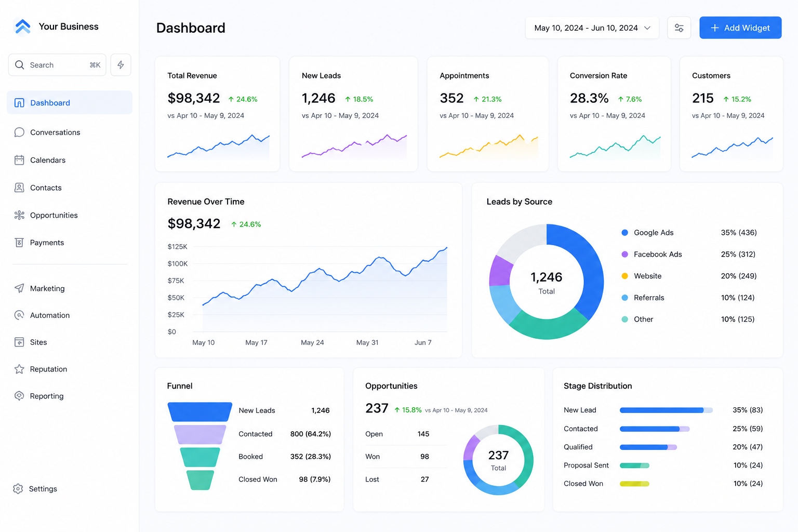Click the 35% (436) Google Ads value

739,233
